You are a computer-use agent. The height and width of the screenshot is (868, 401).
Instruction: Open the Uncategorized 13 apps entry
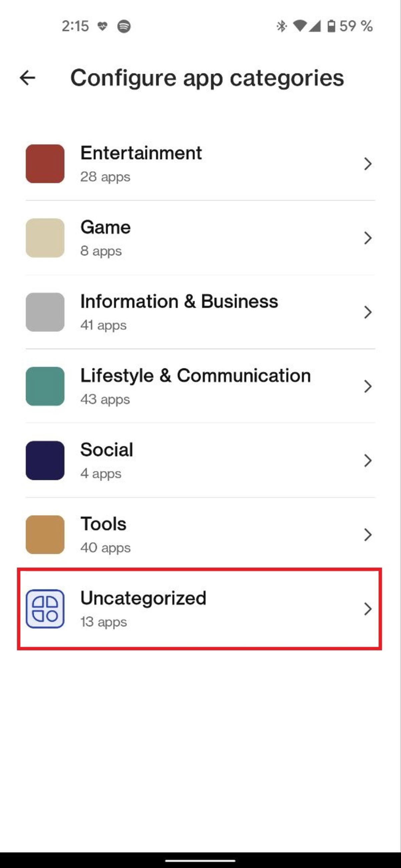click(143, 608)
